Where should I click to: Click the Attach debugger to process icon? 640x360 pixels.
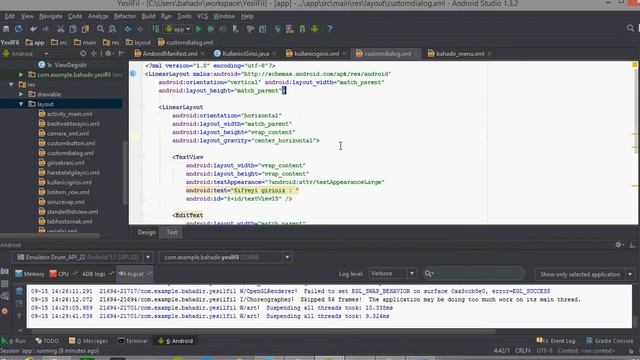tap(236, 29)
